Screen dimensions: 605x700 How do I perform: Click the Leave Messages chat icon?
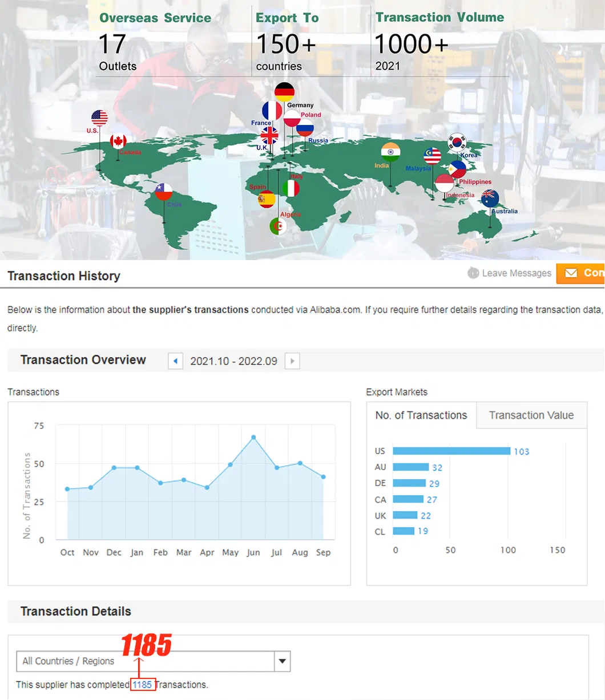point(473,273)
